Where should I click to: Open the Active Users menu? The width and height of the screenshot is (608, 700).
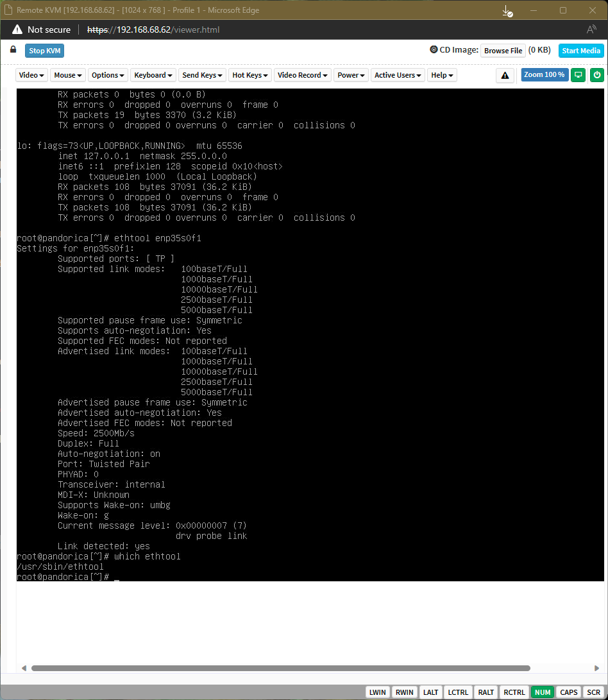397,75
